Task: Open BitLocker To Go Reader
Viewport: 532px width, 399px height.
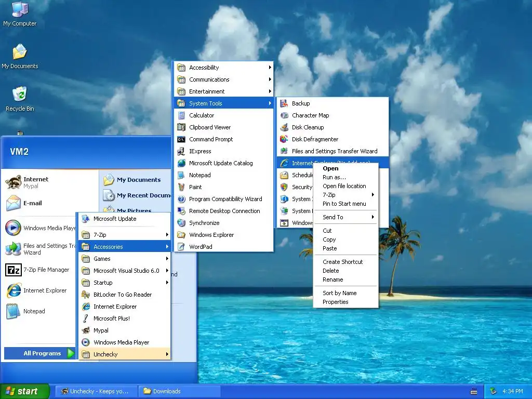Action: pos(124,295)
